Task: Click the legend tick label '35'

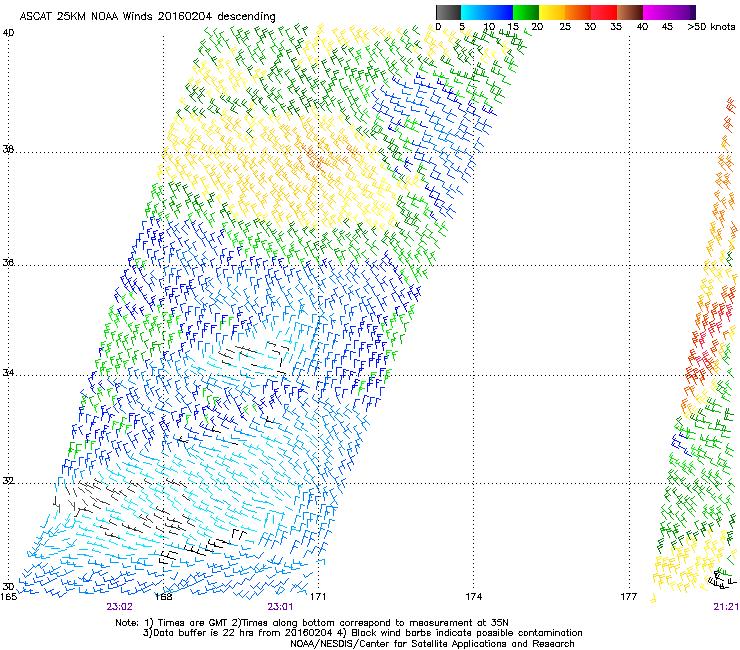Action: click(x=616, y=27)
